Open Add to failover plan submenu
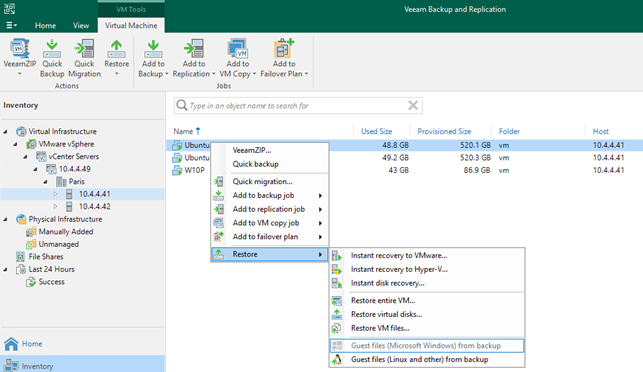The width and height of the screenshot is (643, 372). pos(270,237)
